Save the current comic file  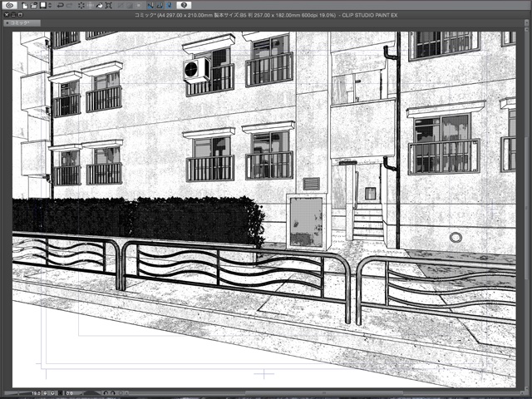pos(43,5)
